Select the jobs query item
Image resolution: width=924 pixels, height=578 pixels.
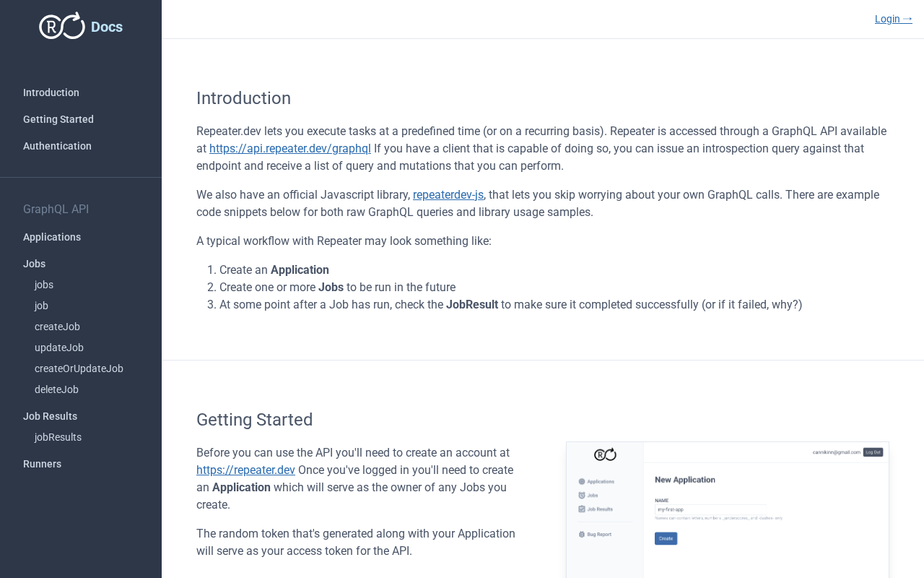click(x=44, y=285)
